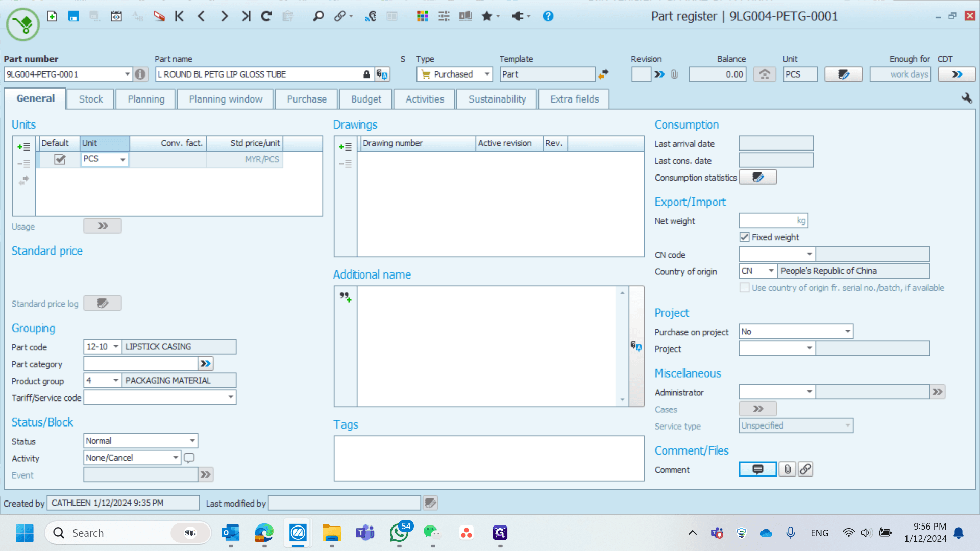
Task: Click inside the Additional name text area
Action: [487, 346]
